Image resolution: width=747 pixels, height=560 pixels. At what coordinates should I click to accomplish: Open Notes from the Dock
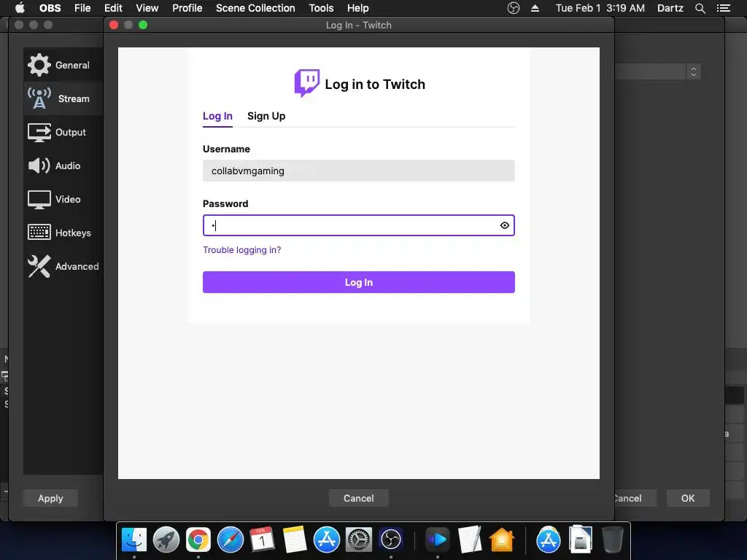pyautogui.click(x=295, y=540)
